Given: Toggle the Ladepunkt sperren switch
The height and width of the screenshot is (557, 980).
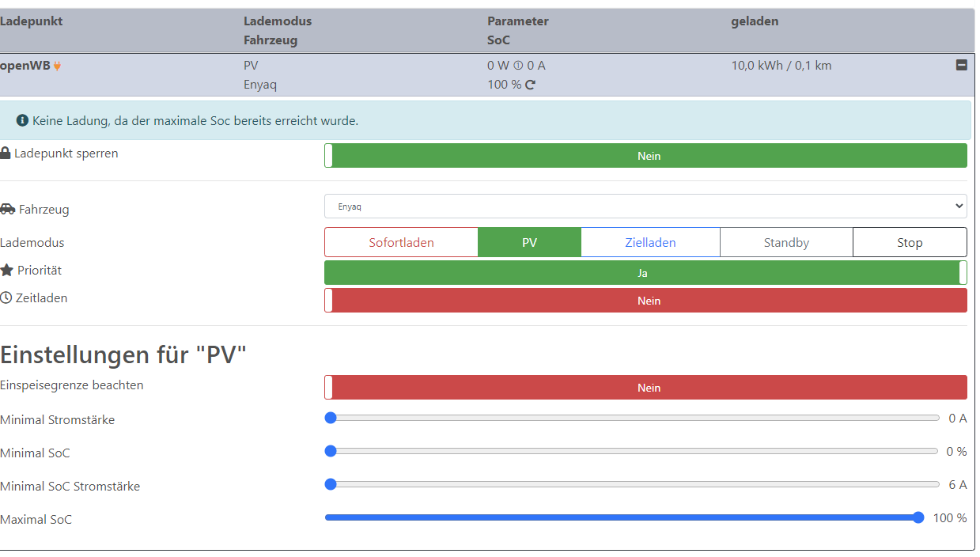Looking at the screenshot, I should [645, 156].
